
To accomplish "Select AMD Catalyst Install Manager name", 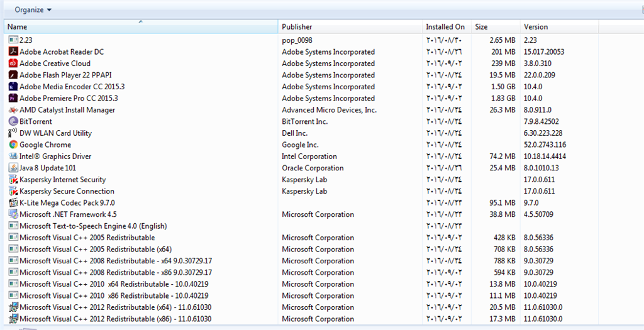I will coord(67,109).
